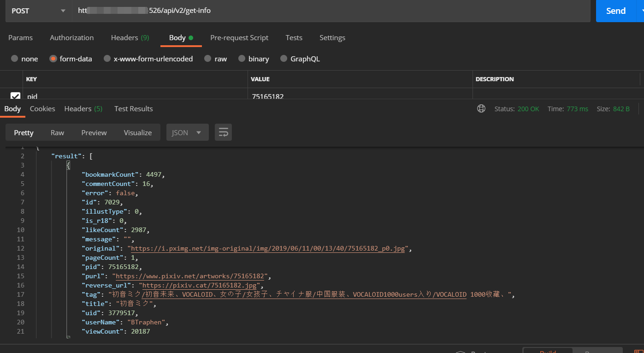Switch to the Pre-request Script tab

click(x=239, y=38)
